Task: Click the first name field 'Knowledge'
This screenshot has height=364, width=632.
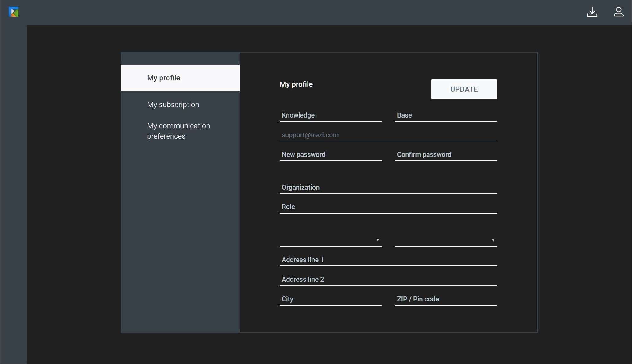Action: click(330, 115)
